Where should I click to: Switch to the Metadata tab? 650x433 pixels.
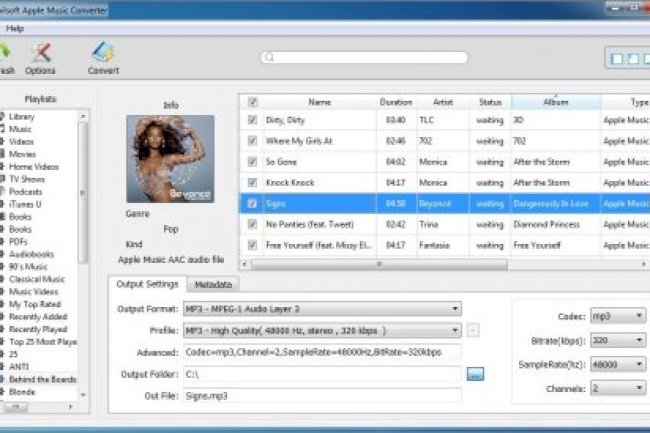click(x=214, y=285)
